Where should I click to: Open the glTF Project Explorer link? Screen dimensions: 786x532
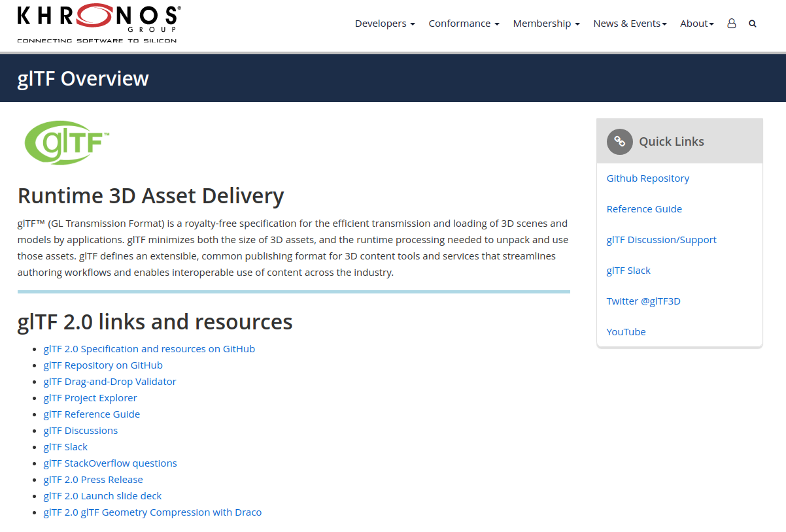pos(90,398)
